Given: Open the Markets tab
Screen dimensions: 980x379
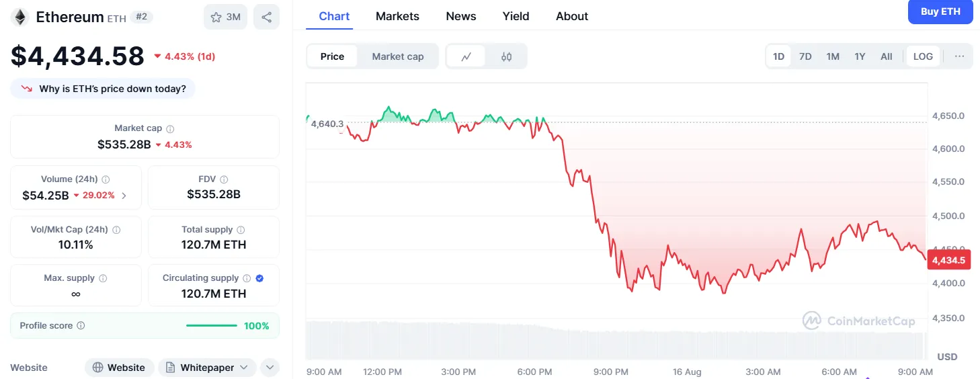Looking at the screenshot, I should coord(397,16).
